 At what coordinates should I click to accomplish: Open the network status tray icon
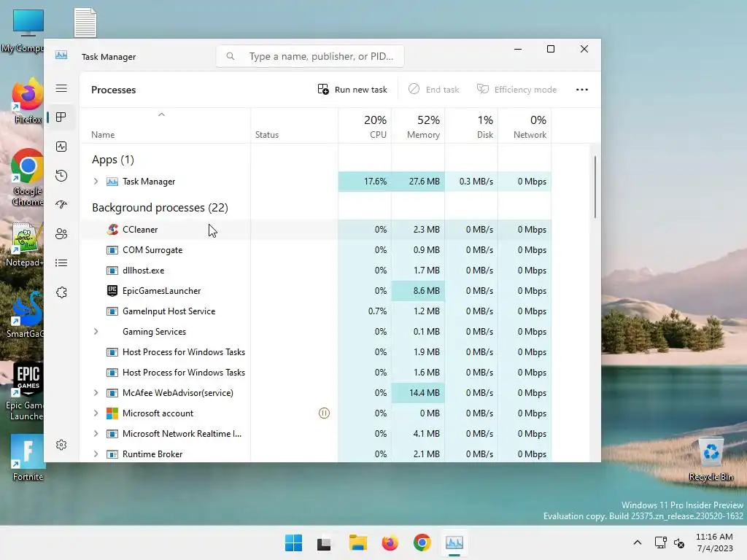660,542
